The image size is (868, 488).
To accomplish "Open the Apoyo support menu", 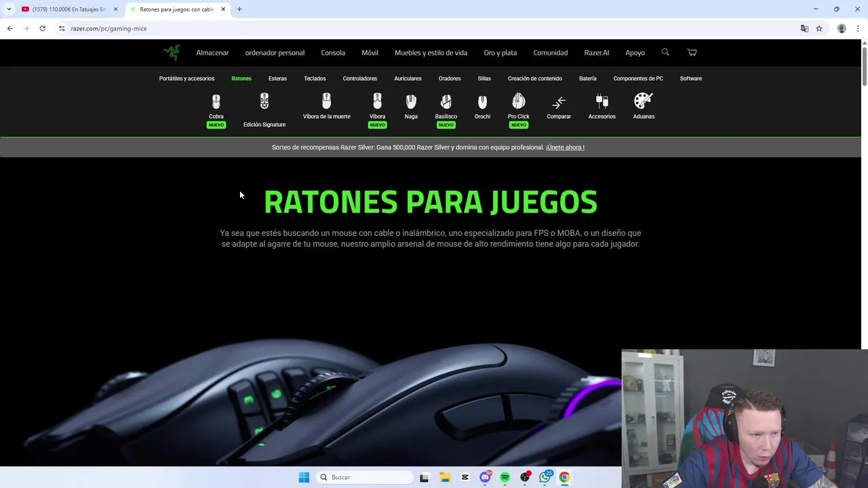I will point(635,53).
